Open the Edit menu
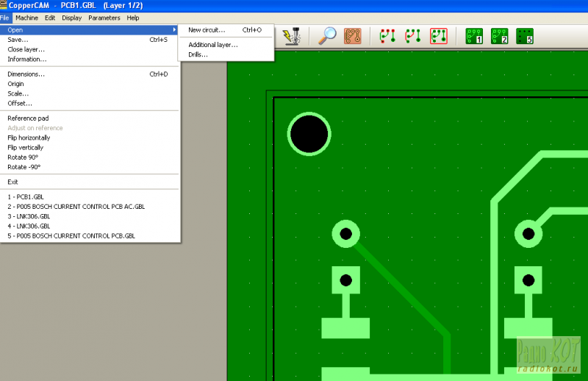The height and width of the screenshot is (381, 588). click(x=50, y=18)
